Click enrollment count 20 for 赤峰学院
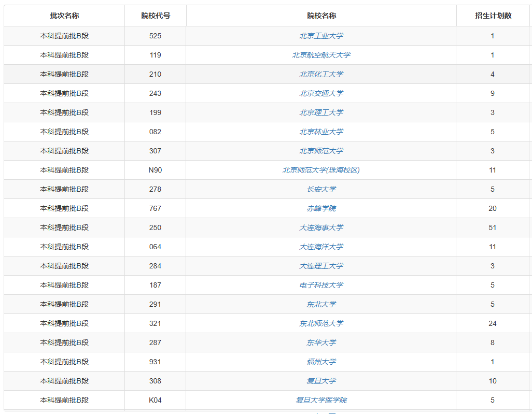The height and width of the screenshot is (414, 532). [493, 208]
